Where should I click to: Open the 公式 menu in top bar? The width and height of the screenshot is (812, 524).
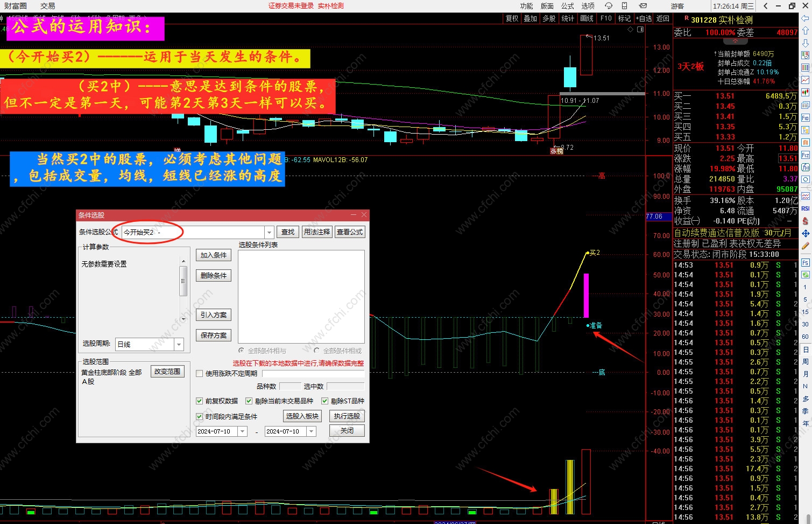567,6
